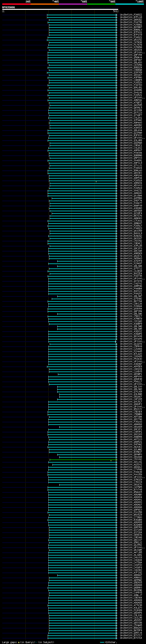
Task: Click the green ~80% identity legend segment
Action: tap(101, 4)
